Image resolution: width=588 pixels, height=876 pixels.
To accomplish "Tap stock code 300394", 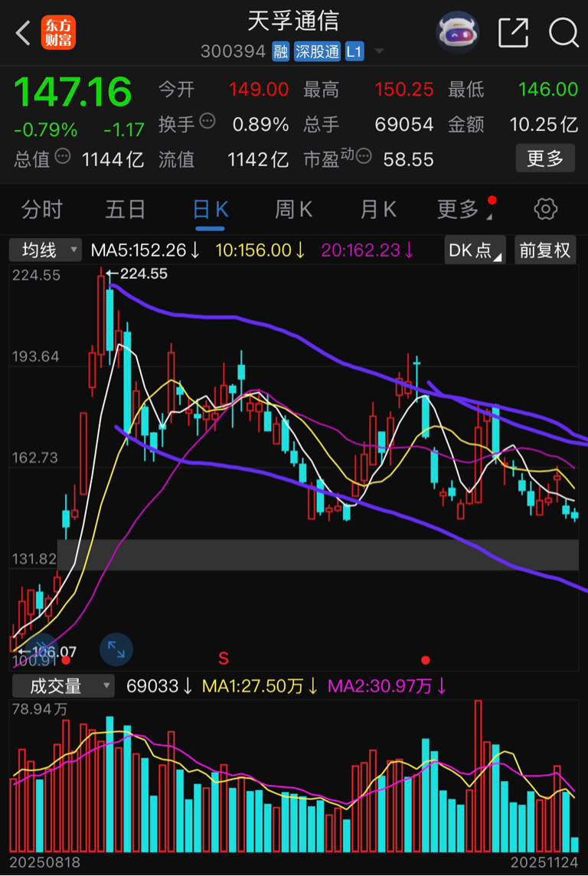I will [234, 52].
